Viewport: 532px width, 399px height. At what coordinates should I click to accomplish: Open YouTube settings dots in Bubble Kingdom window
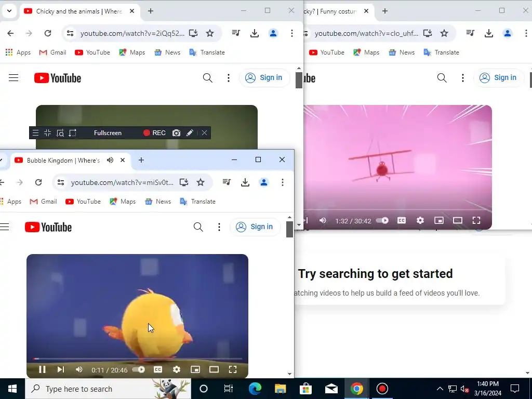tap(219, 227)
